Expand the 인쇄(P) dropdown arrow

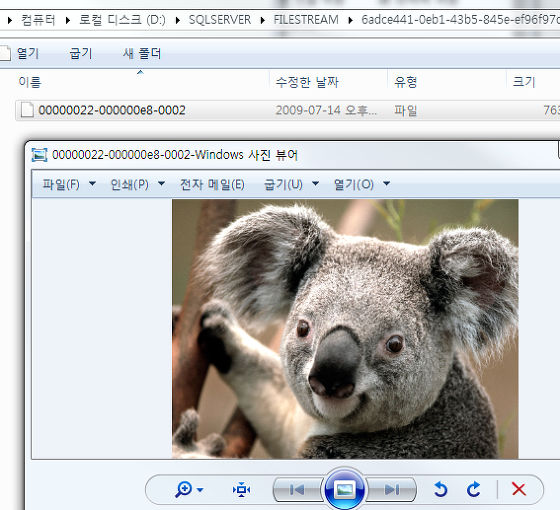tap(161, 184)
